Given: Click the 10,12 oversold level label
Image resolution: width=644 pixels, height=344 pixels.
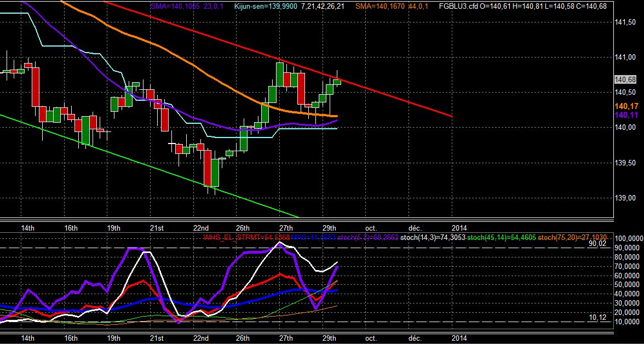Looking at the screenshot, I should tap(597, 317).
